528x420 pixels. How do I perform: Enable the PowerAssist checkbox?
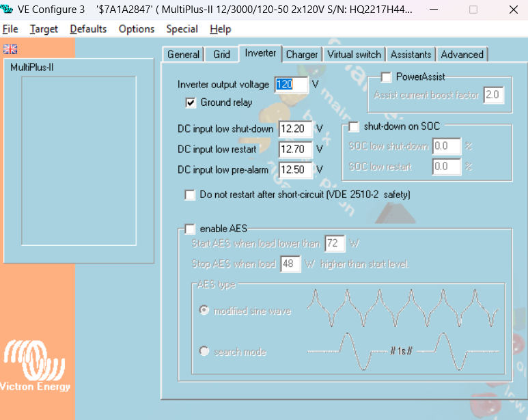click(x=386, y=77)
